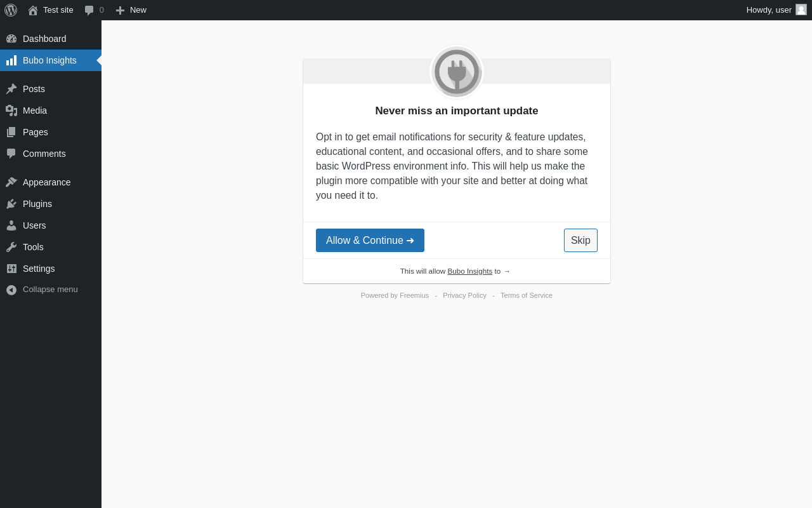812x508 pixels.
Task: Open the comments bubble in admin bar
Action: pos(89,10)
